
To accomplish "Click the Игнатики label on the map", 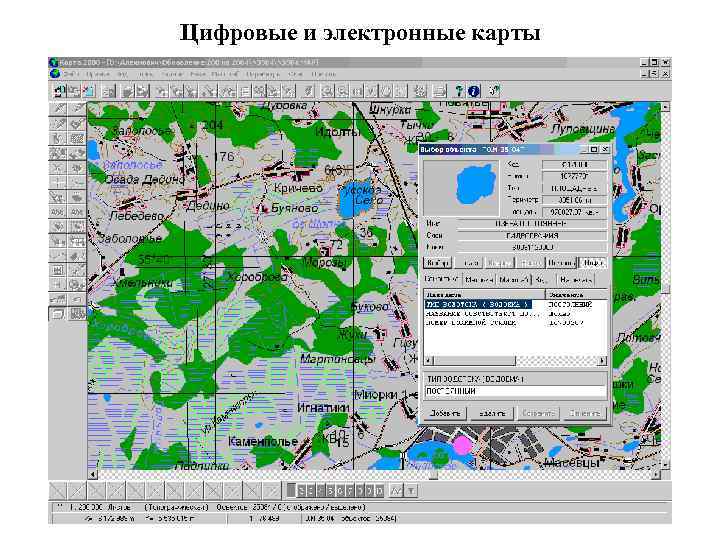I will pyautogui.click(x=323, y=408).
